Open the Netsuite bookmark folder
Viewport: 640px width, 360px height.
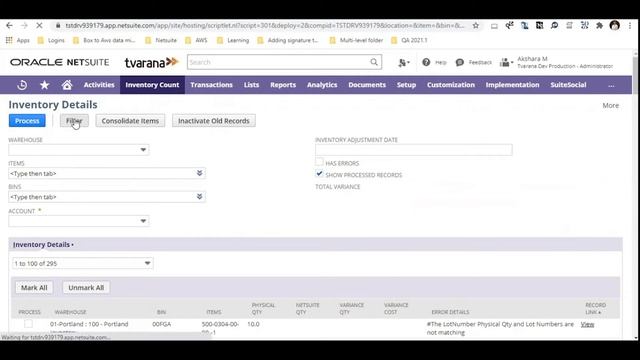point(161,40)
